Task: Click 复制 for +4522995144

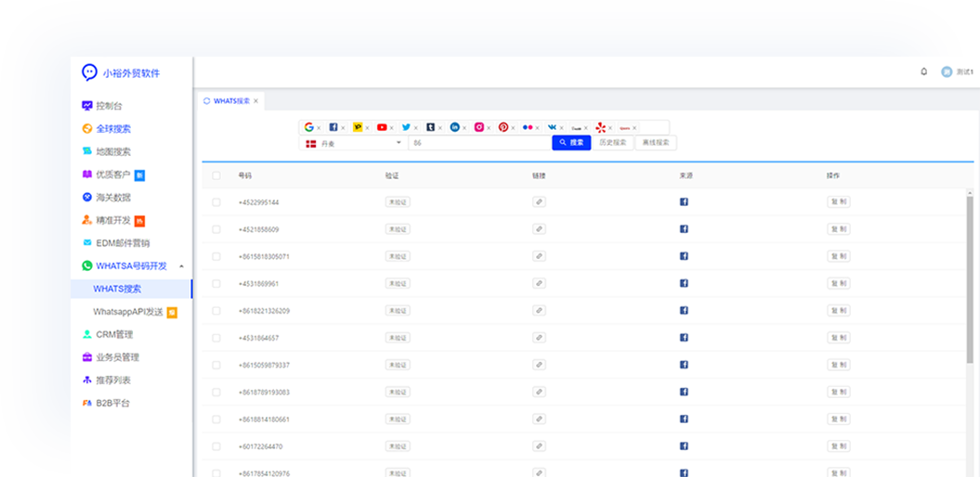Action: click(838, 202)
